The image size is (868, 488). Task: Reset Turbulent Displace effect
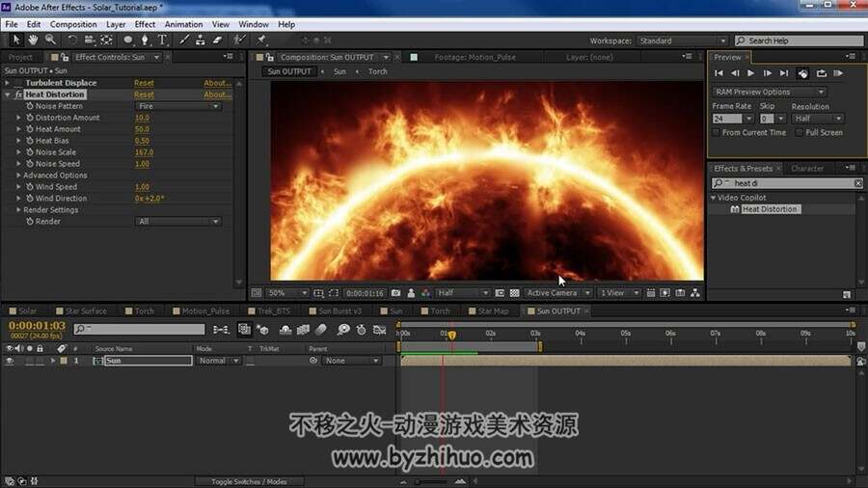(144, 82)
